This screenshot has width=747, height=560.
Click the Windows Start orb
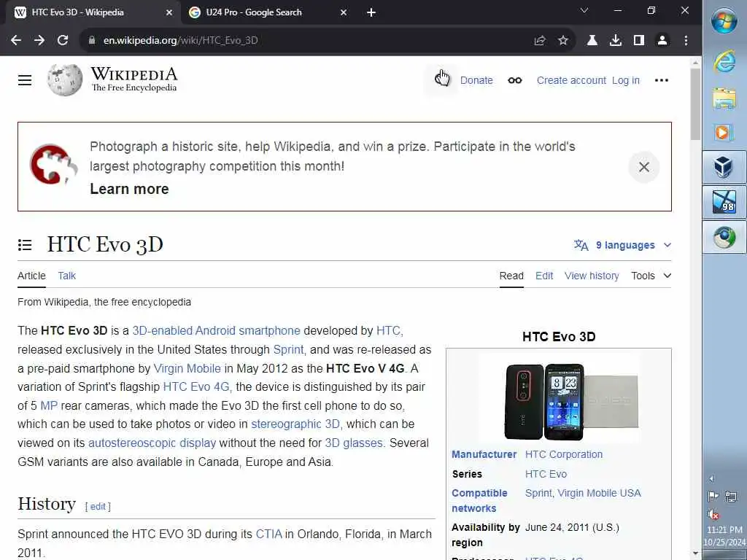point(724,21)
